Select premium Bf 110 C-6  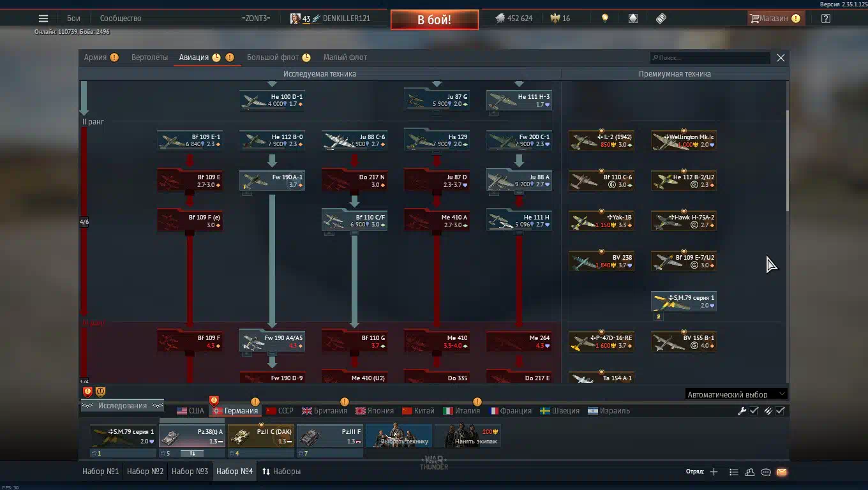pos(601,181)
